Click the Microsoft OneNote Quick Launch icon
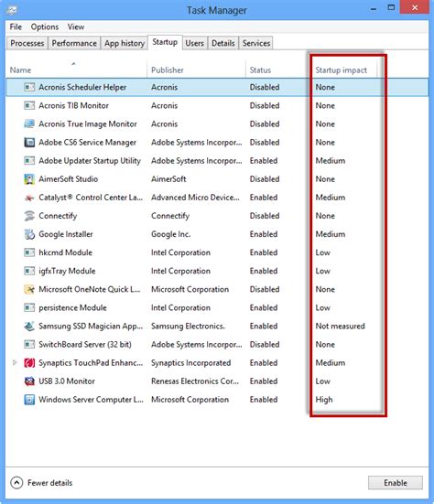Image resolution: width=434 pixels, height=504 pixels. coord(29,289)
